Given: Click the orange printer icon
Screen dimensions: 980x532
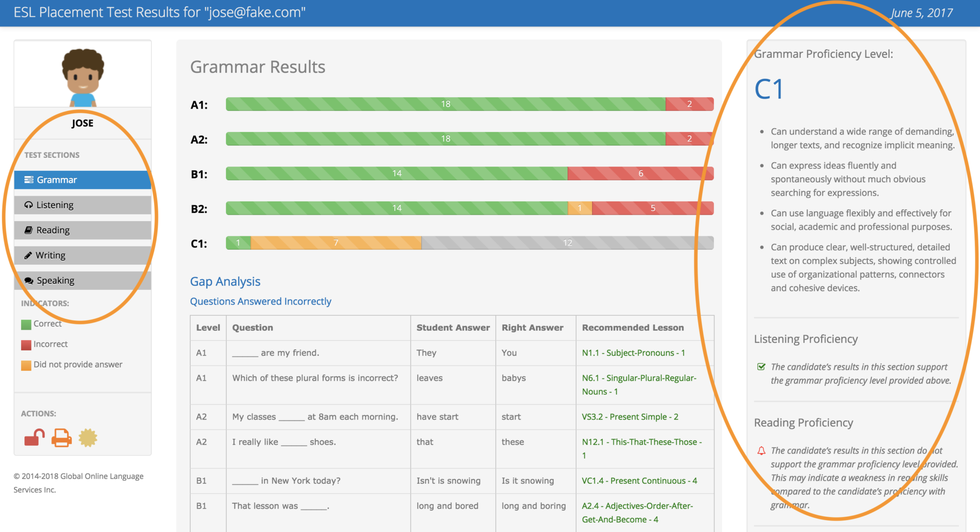Looking at the screenshot, I should [x=61, y=438].
